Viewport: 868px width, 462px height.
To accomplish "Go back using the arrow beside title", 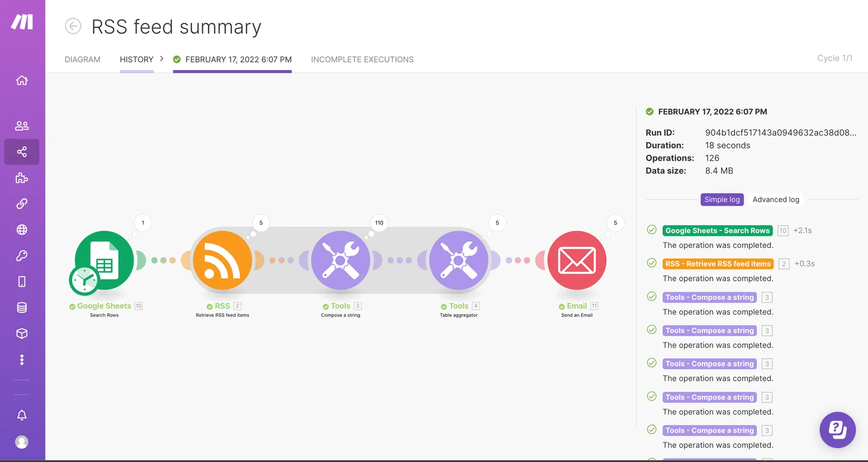I will (x=73, y=26).
